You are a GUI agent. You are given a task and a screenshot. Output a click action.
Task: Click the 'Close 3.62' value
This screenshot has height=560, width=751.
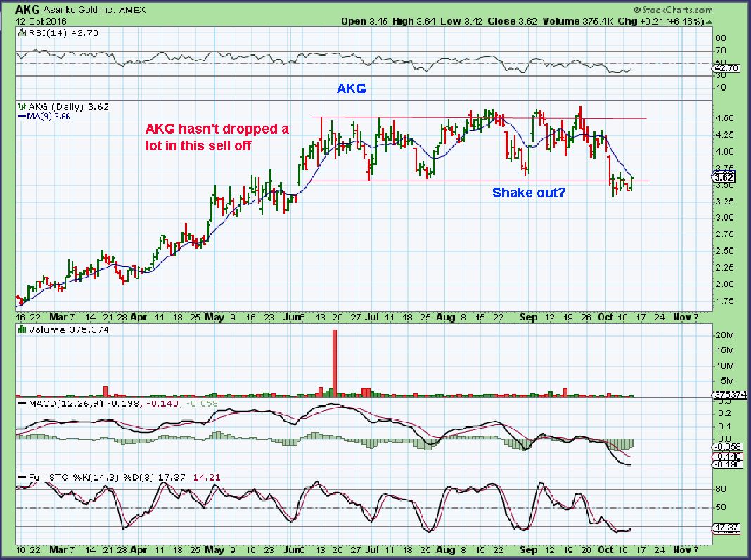click(x=512, y=22)
